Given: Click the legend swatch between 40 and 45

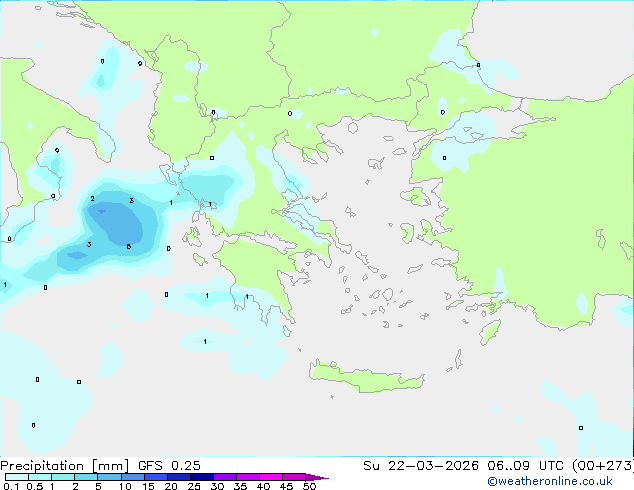Looking at the screenshot, I should click(x=271, y=477).
